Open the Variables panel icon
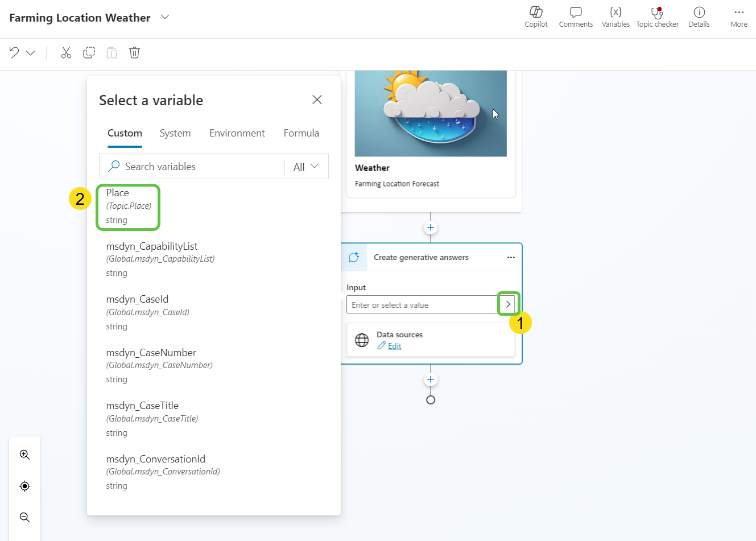The image size is (756, 541). [615, 16]
